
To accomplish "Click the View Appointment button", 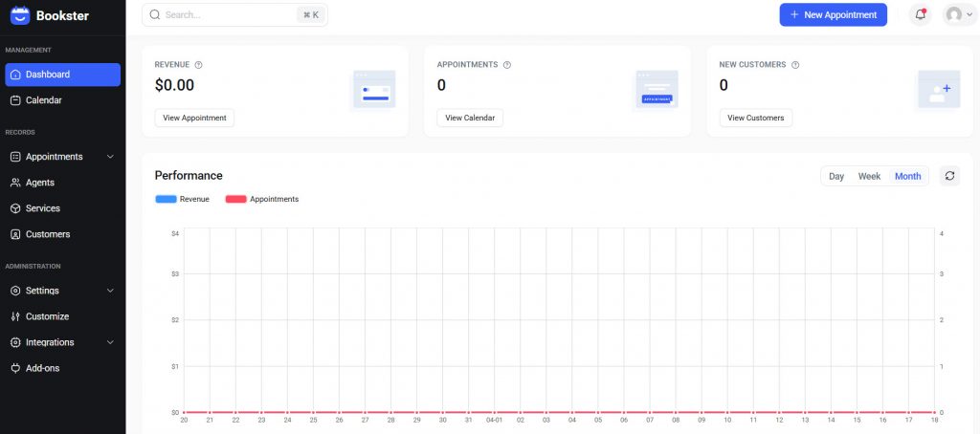I will tap(194, 118).
